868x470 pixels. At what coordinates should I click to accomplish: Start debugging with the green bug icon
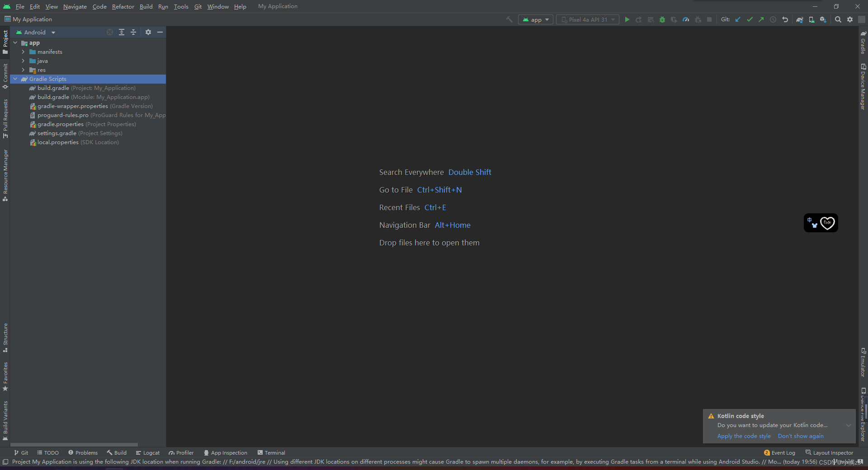pyautogui.click(x=662, y=19)
